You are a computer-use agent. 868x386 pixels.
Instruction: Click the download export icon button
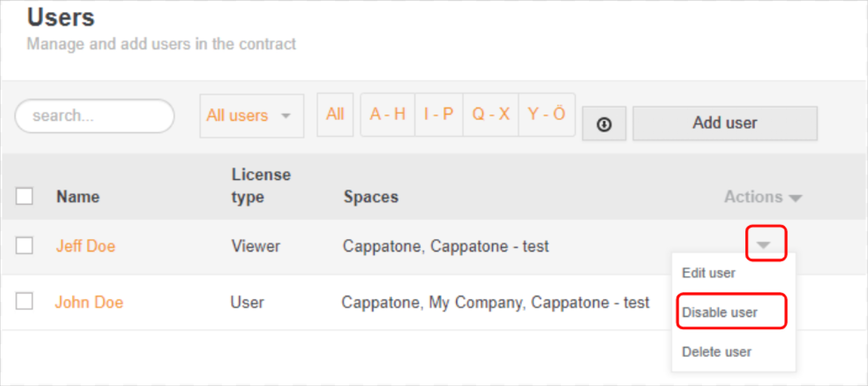pos(604,124)
